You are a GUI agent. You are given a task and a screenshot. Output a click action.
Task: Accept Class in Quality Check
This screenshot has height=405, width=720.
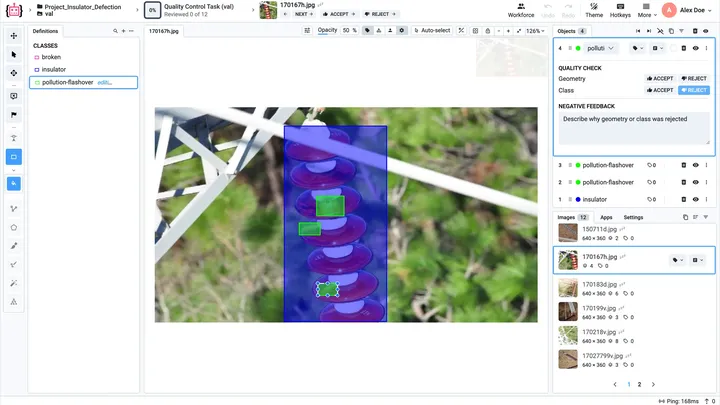pyautogui.click(x=660, y=90)
